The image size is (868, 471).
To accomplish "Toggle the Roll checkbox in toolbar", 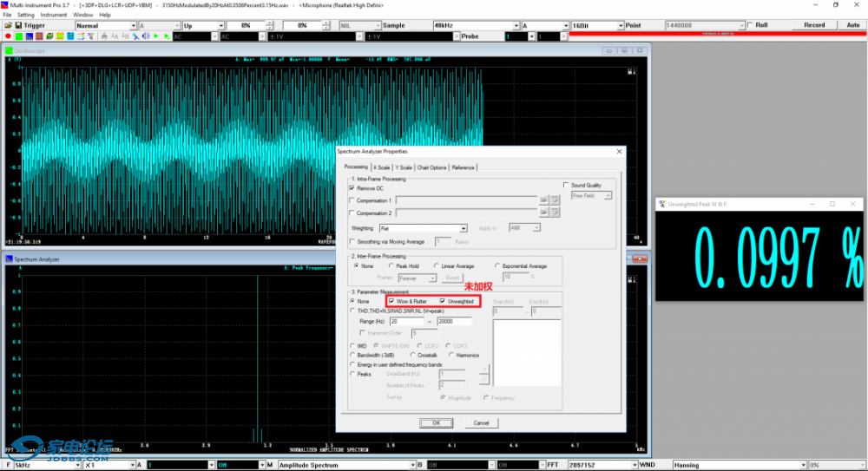I will click(751, 25).
